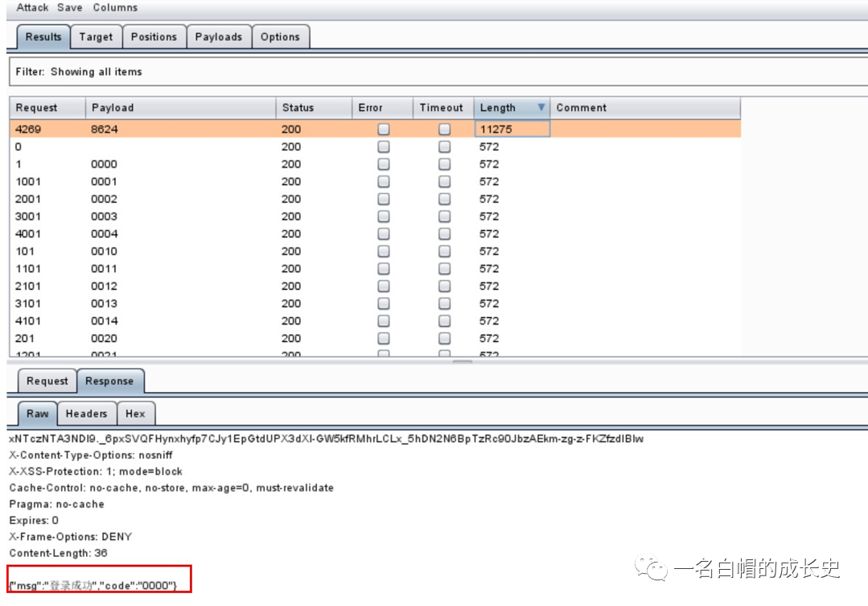Click the Filter: Showing all items bar
Screen dimensions: 868x606
click(438, 72)
